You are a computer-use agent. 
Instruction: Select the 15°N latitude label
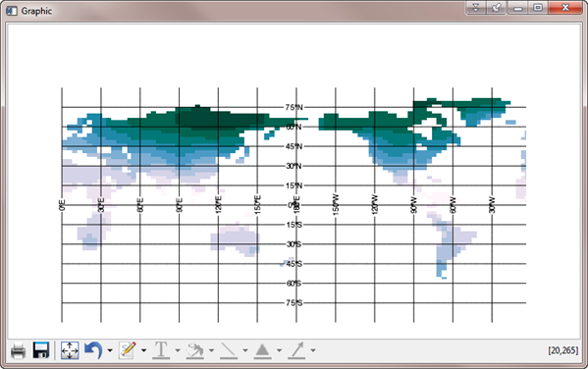294,185
